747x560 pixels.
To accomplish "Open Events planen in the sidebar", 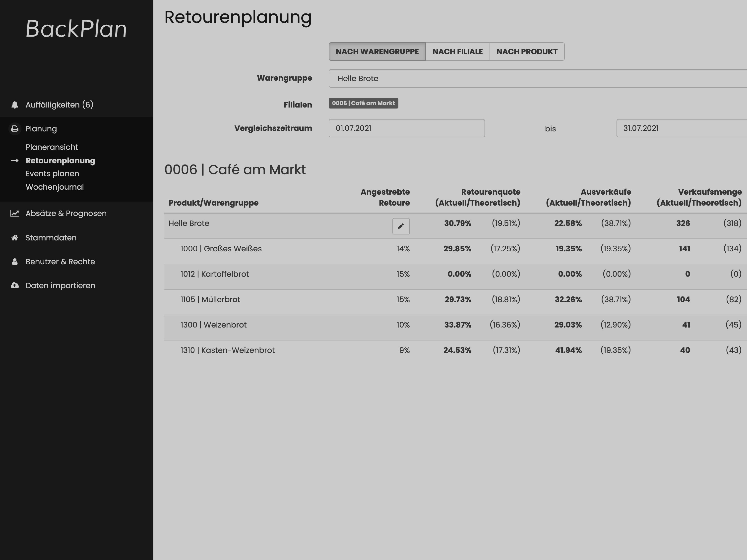I will pos(52,173).
